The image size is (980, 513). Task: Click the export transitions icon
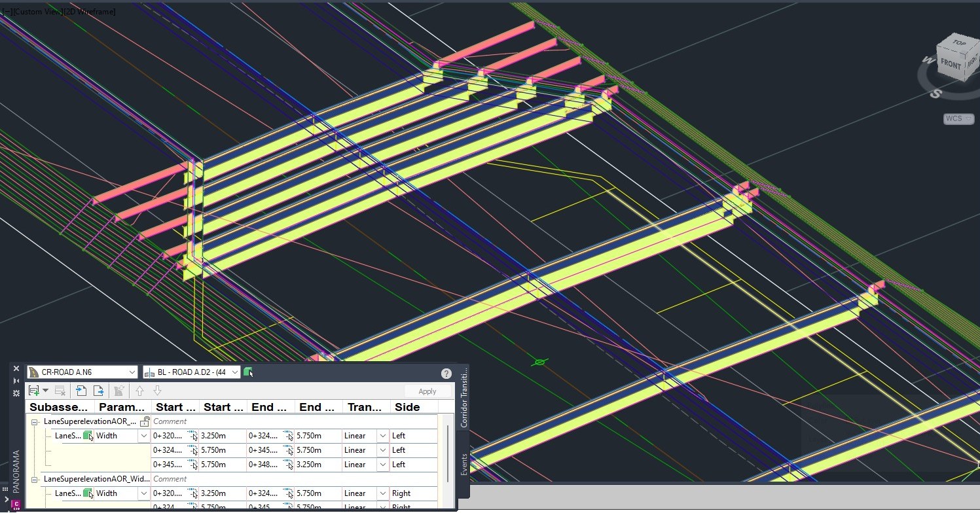tap(98, 391)
